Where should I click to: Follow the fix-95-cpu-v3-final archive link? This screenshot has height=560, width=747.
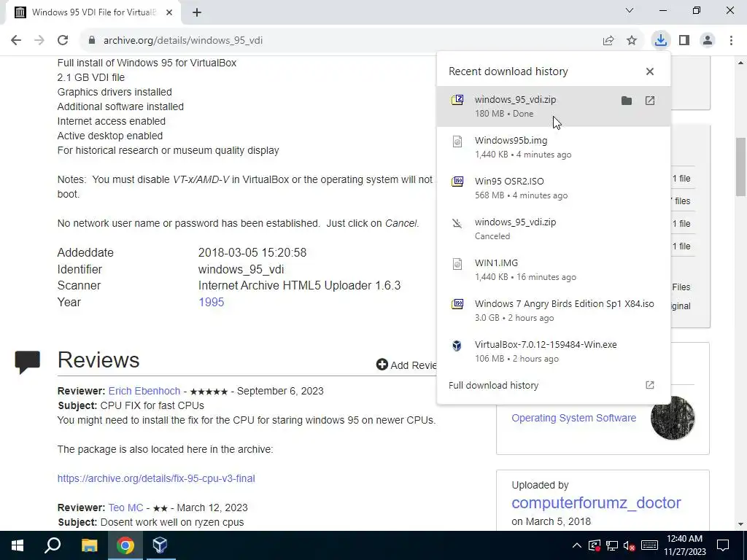(156, 478)
